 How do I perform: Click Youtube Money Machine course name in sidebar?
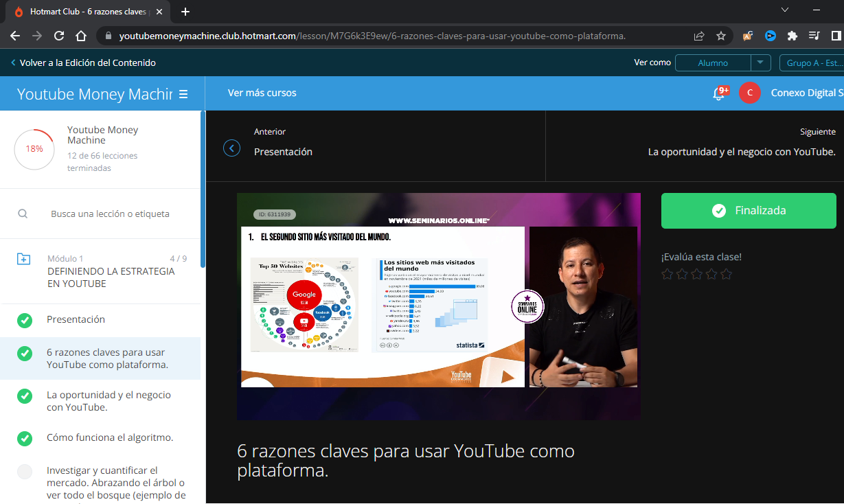tap(102, 135)
